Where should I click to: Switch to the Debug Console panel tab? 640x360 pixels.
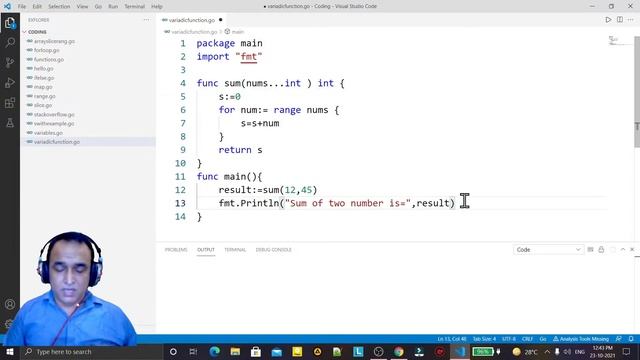(x=273, y=249)
